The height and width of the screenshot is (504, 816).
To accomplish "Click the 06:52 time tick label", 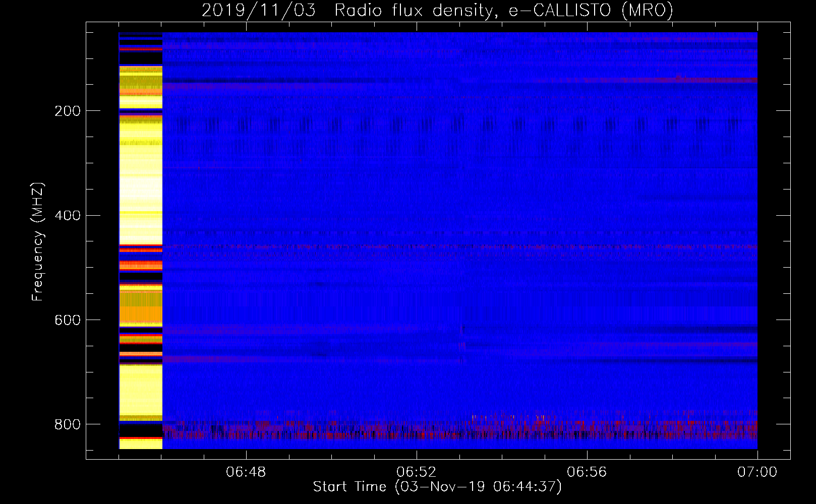I will (x=417, y=472).
